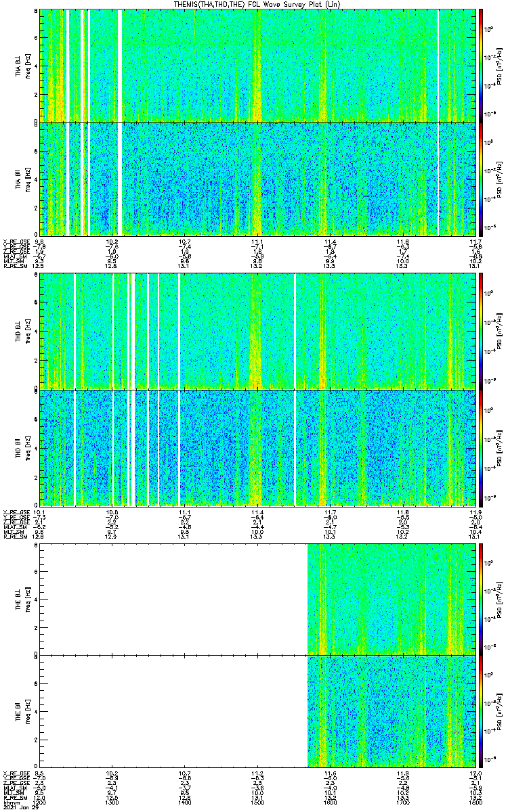Viewport: 508px width, 812px height.
Task: Select the THD B-perpendicular spectrogram panel
Action: point(257,331)
